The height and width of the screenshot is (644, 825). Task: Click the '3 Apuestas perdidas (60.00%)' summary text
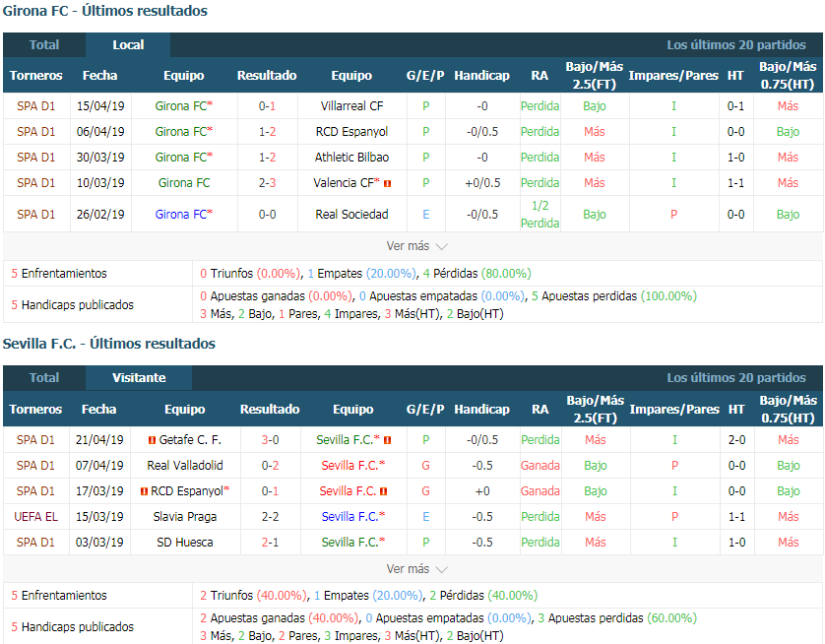click(617, 618)
